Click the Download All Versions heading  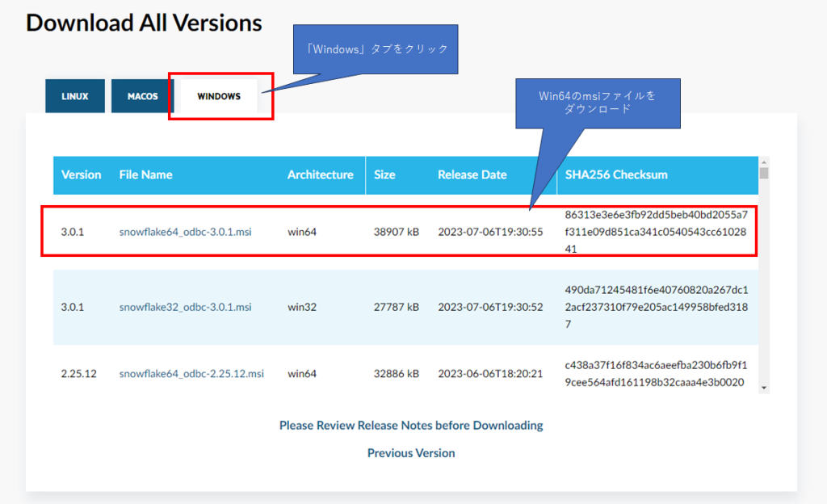coord(144,23)
